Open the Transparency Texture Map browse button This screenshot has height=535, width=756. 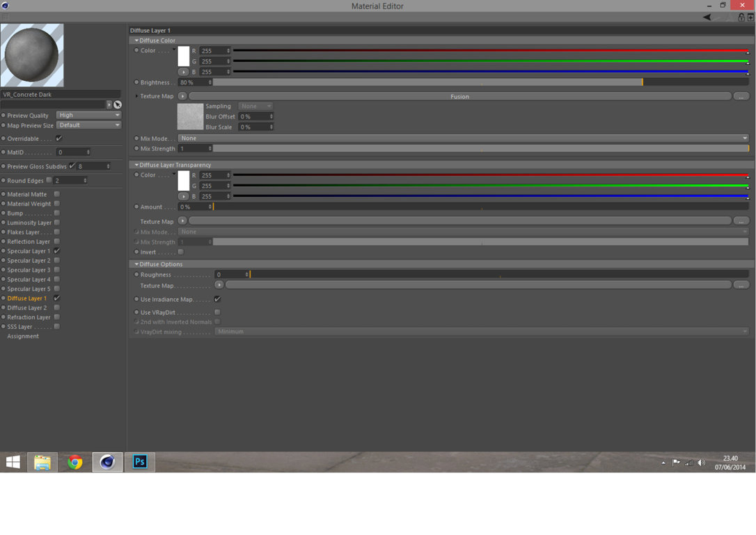pyautogui.click(x=741, y=221)
